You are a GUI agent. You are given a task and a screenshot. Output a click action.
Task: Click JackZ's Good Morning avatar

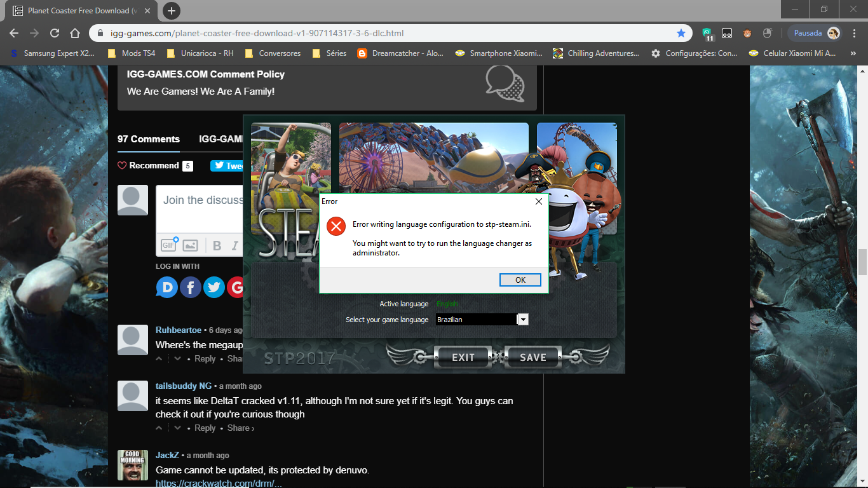(133, 465)
